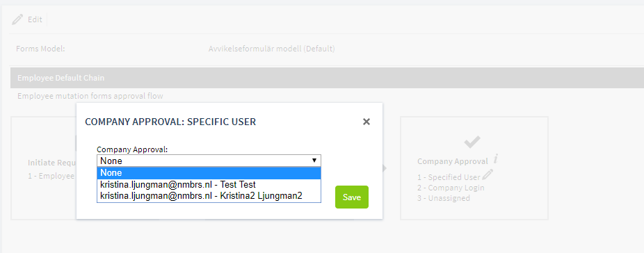Click the info icon beside Company Approval

(496, 158)
